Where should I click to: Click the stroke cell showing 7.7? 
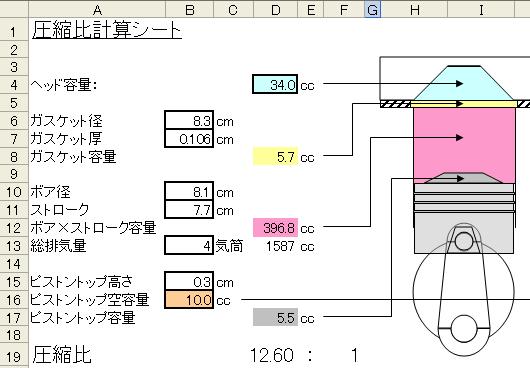pyautogui.click(x=189, y=210)
